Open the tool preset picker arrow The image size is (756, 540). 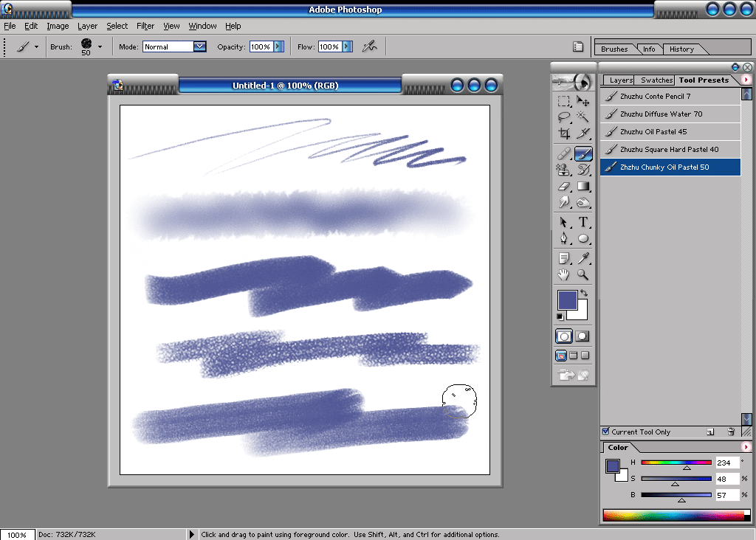point(36,46)
